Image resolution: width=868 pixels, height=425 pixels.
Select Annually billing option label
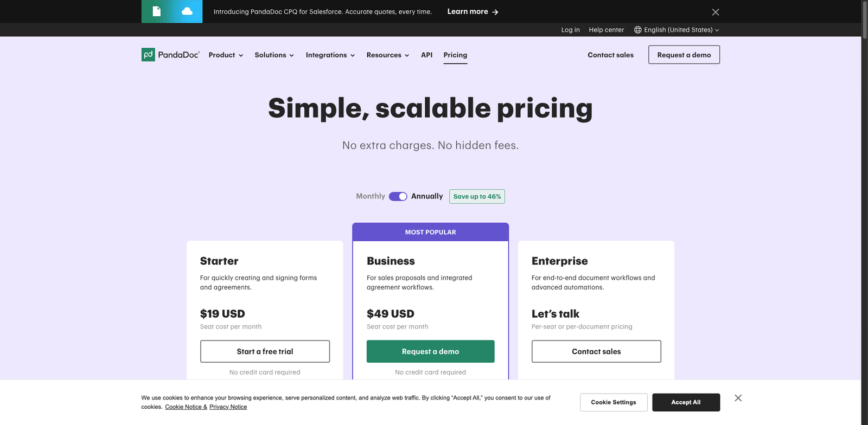point(427,196)
